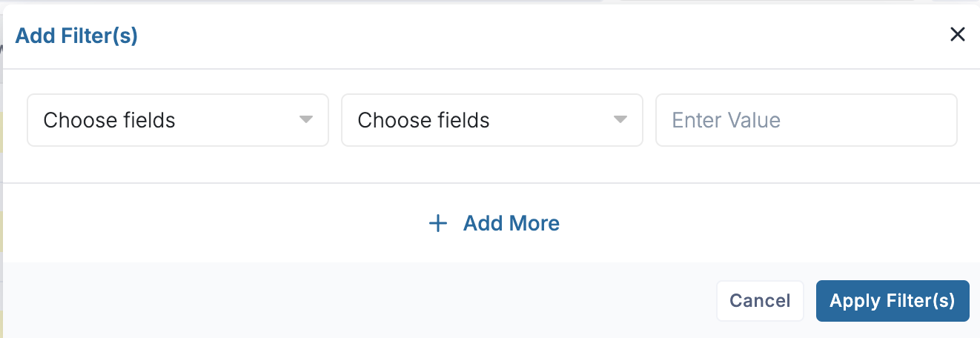
Task: Click "Choose fields" text in second dropdown
Action: [x=423, y=120]
